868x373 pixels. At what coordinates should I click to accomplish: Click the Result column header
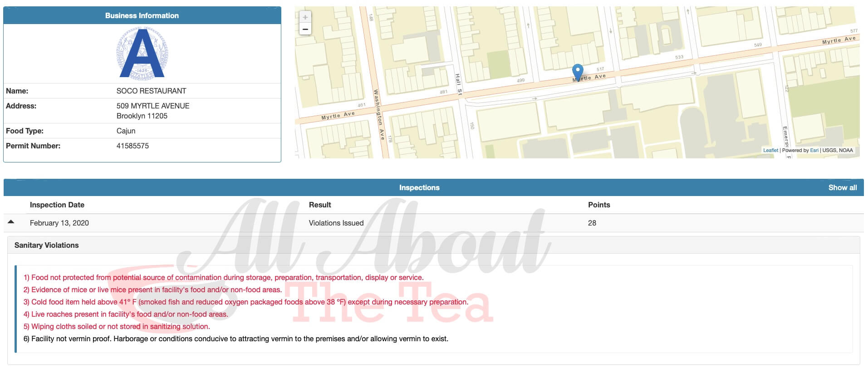[320, 205]
